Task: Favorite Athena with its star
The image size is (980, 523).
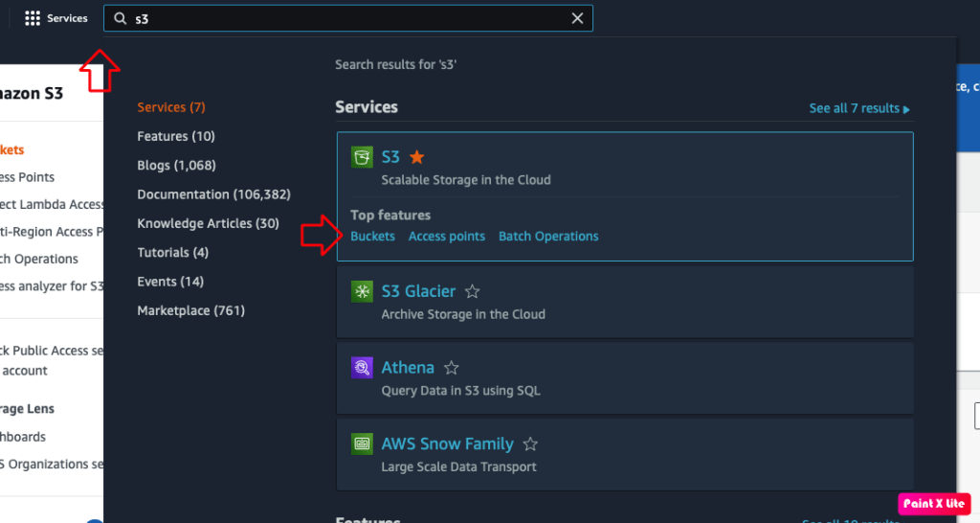Action: pos(452,368)
